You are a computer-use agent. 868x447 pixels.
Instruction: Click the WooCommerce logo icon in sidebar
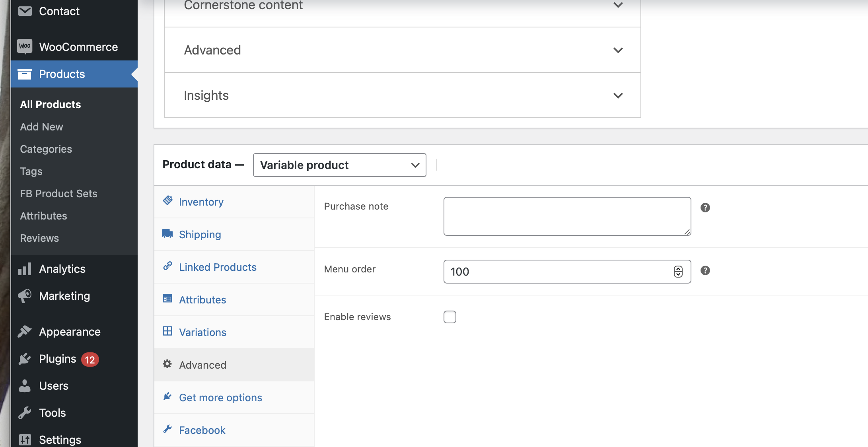tap(25, 47)
